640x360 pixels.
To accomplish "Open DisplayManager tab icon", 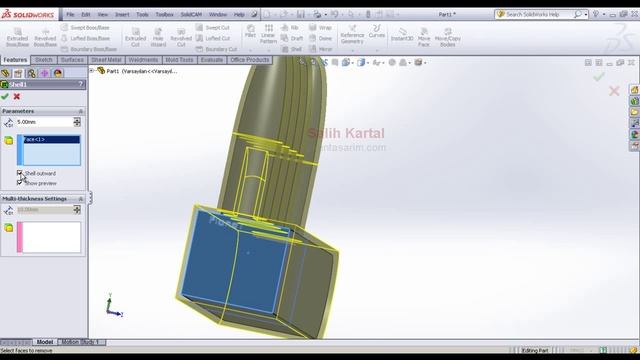I will pyautogui.click(x=58, y=73).
